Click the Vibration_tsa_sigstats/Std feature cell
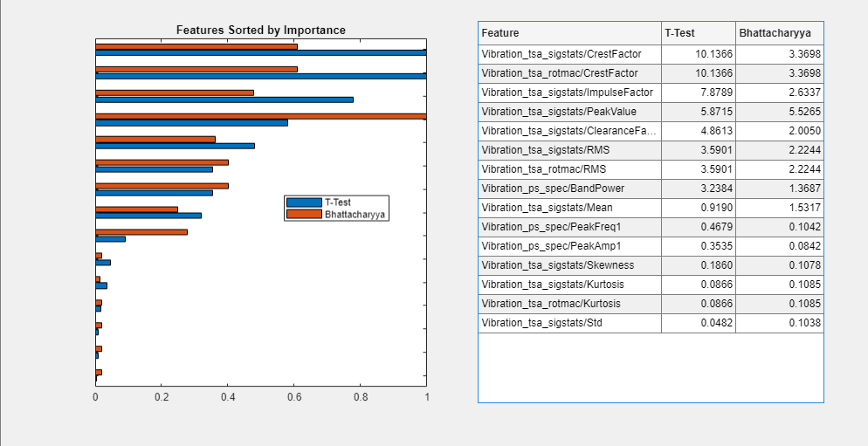The image size is (868, 446). pos(568,323)
